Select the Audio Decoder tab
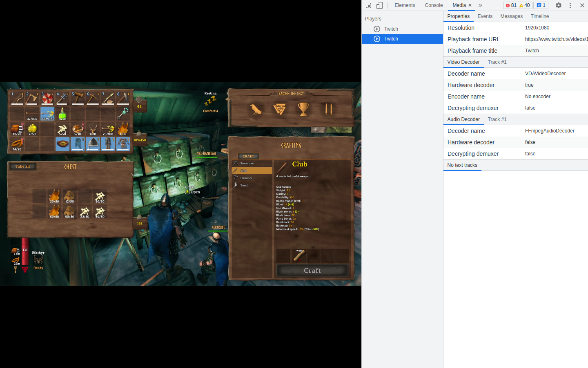Screen dimensions: 588x368 pyautogui.click(x=463, y=119)
